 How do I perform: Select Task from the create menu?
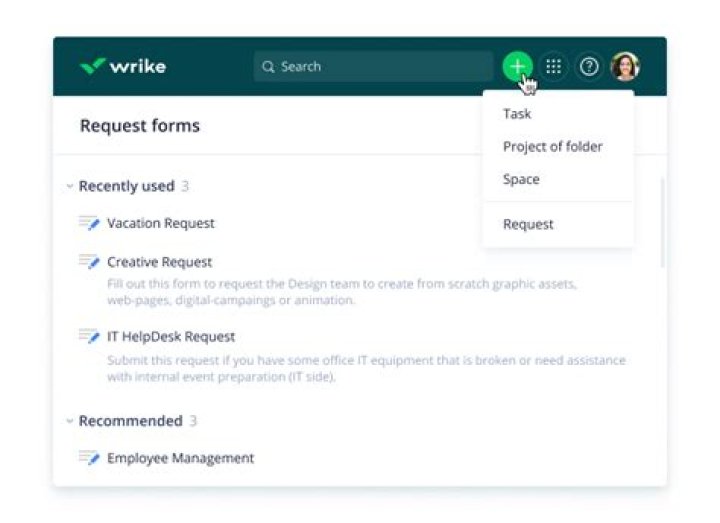517,113
